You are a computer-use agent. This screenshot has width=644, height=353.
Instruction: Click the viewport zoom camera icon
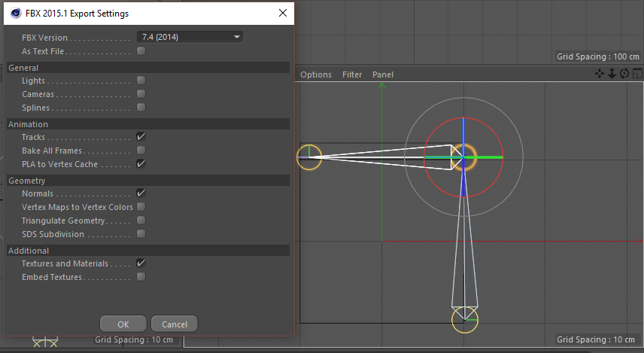point(612,74)
